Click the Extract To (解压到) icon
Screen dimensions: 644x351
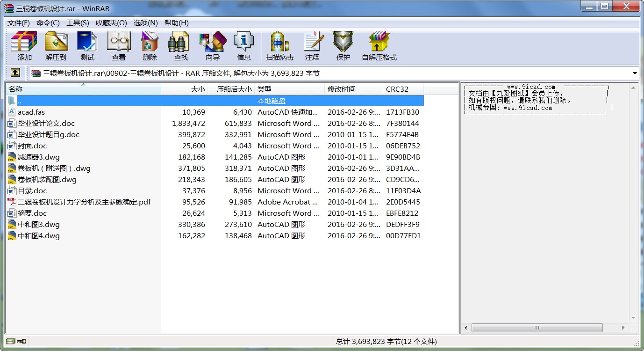pos(56,46)
